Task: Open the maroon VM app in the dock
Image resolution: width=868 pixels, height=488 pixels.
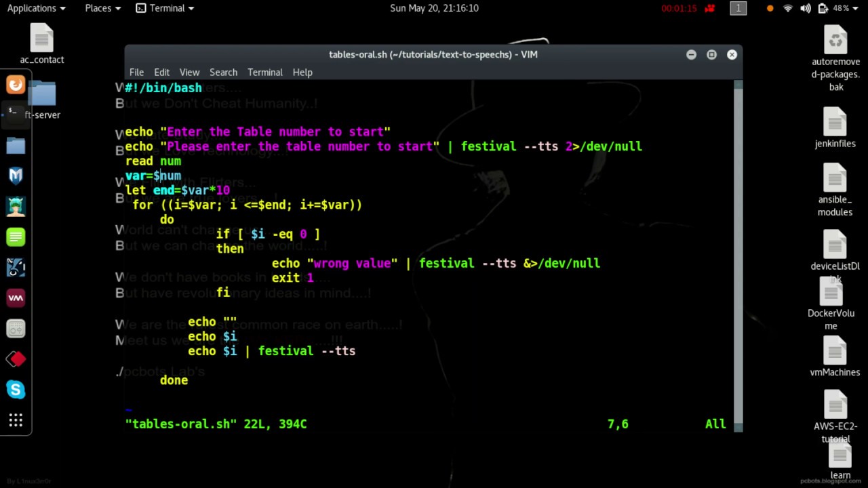Action: 16,298
